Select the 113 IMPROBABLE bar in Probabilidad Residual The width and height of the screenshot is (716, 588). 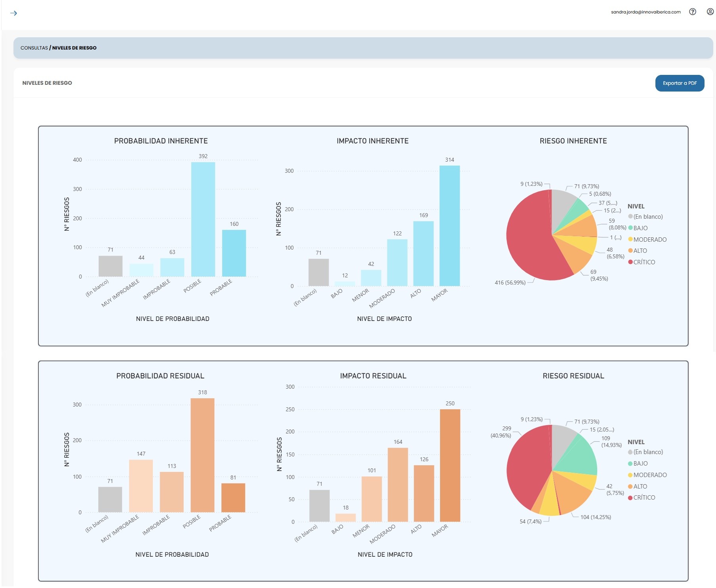[172, 492]
